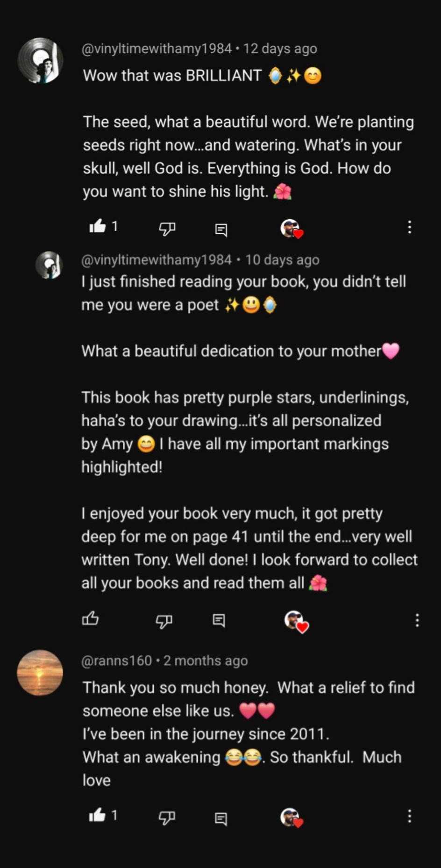This screenshot has width=441, height=868.
Task: Open @ranns160 channel via username
Action: pos(117,660)
